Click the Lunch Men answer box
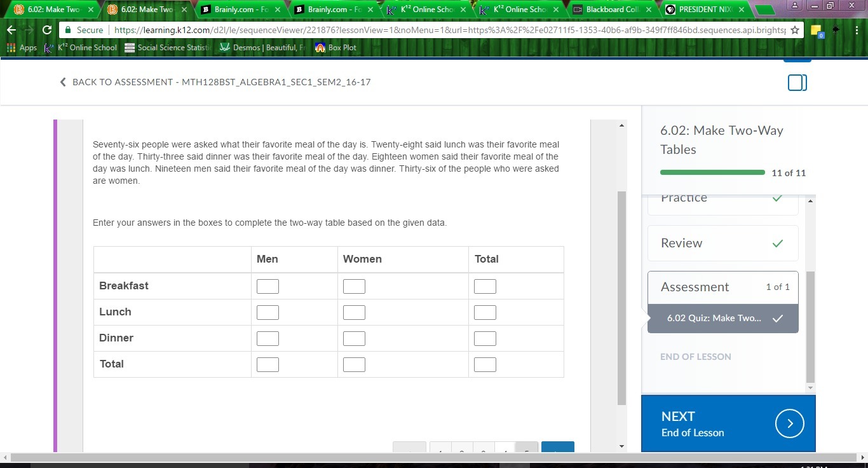Image resolution: width=868 pixels, height=468 pixels. click(268, 312)
